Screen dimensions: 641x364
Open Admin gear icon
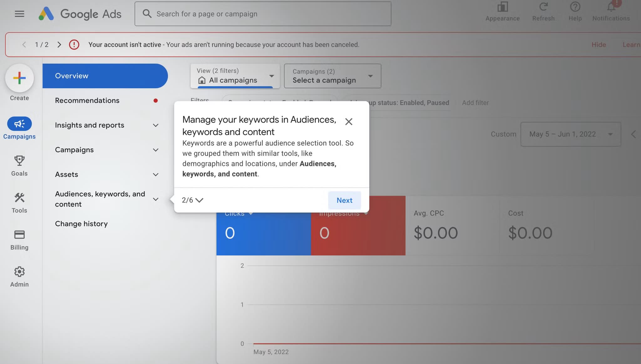point(19,272)
